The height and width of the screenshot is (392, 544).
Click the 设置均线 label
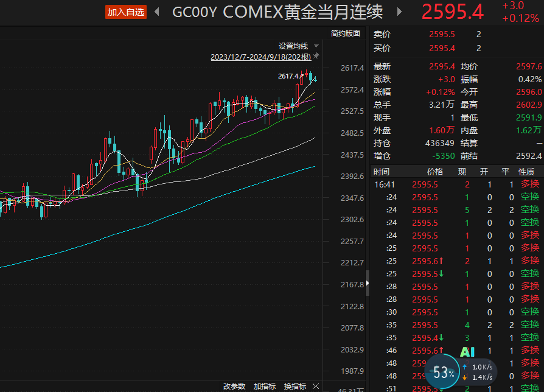pos(293,46)
